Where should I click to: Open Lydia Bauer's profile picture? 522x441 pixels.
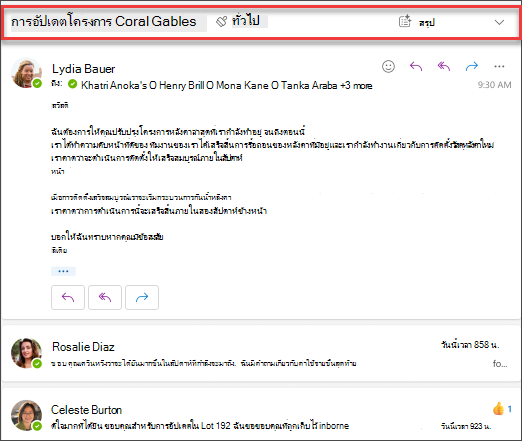[x=26, y=73]
